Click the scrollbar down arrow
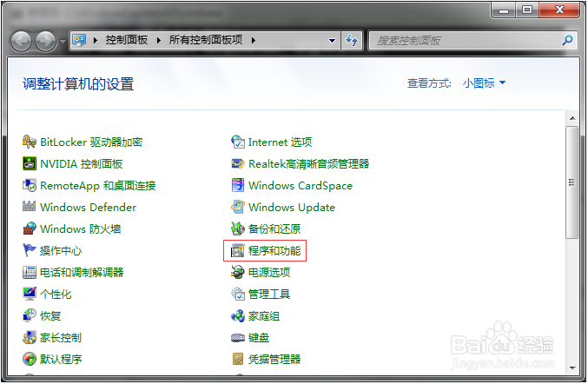Image resolution: width=588 pixels, height=384 pixels. tap(572, 367)
